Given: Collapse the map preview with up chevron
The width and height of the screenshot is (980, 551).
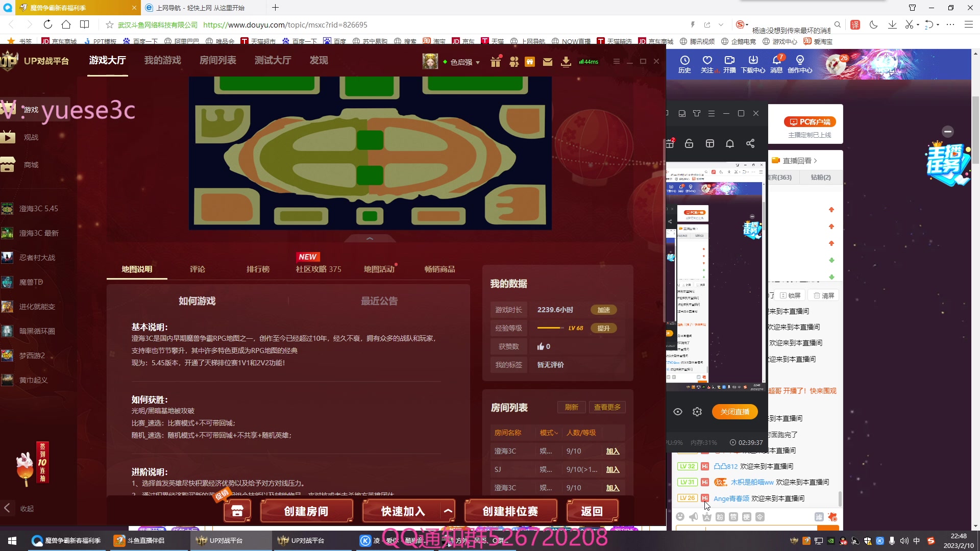Looking at the screenshot, I should (370, 238).
